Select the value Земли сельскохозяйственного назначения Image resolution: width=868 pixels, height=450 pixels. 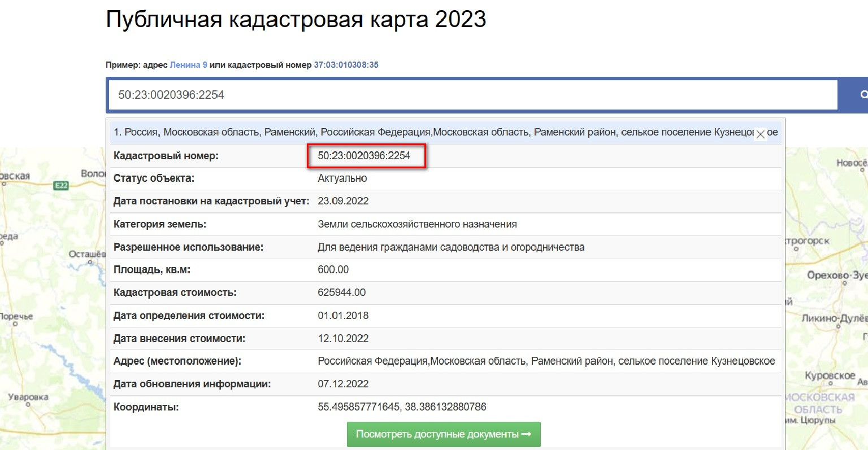(x=417, y=224)
